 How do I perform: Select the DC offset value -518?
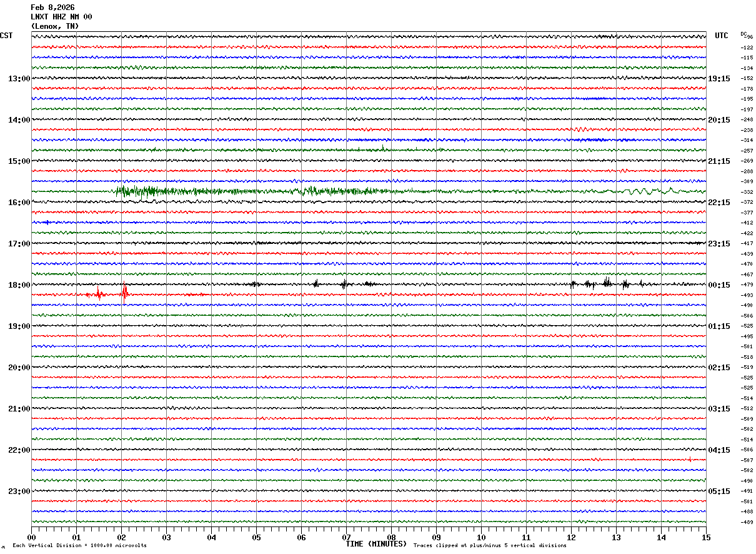tap(747, 357)
